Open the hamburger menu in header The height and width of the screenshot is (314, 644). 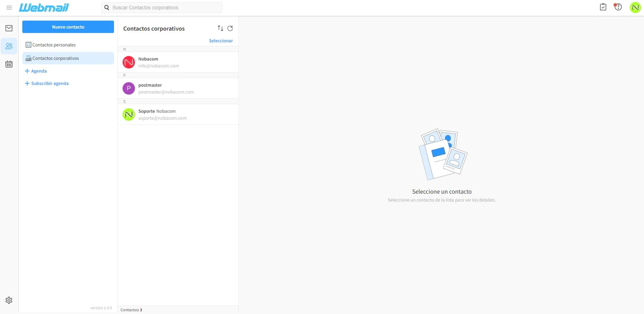(9, 8)
